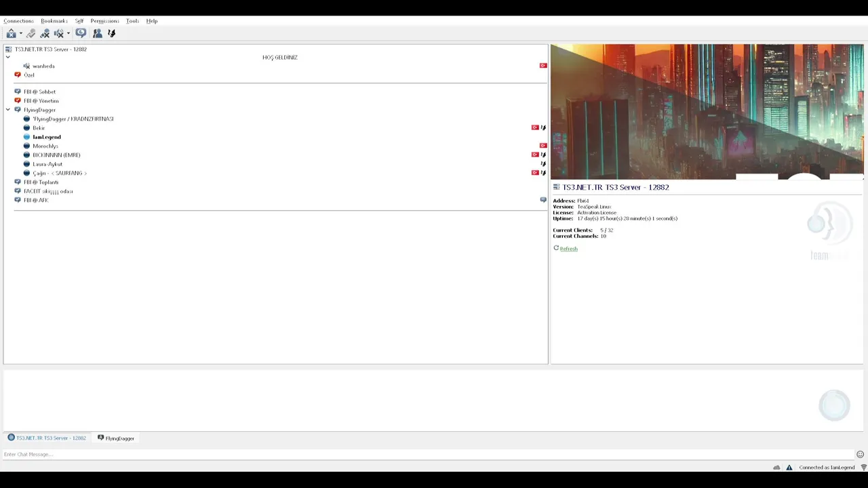
Task: Click the badge icon on FBI @ AFK row
Action: point(543,200)
